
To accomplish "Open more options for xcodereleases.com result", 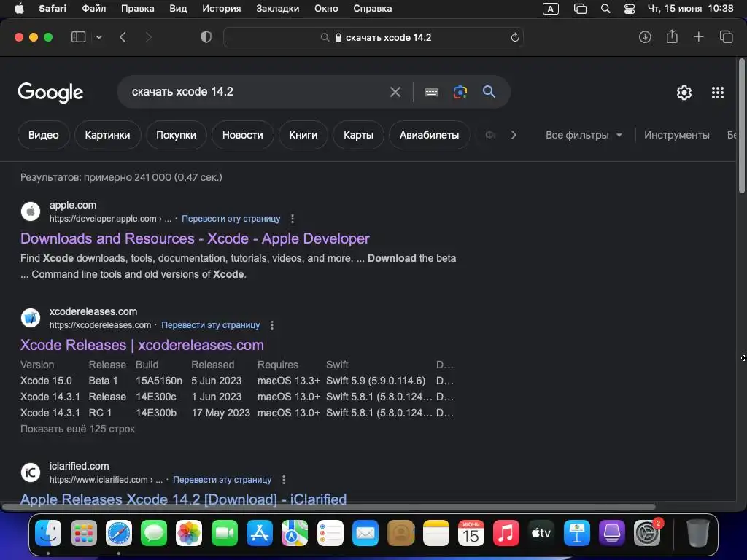I will coord(272,325).
